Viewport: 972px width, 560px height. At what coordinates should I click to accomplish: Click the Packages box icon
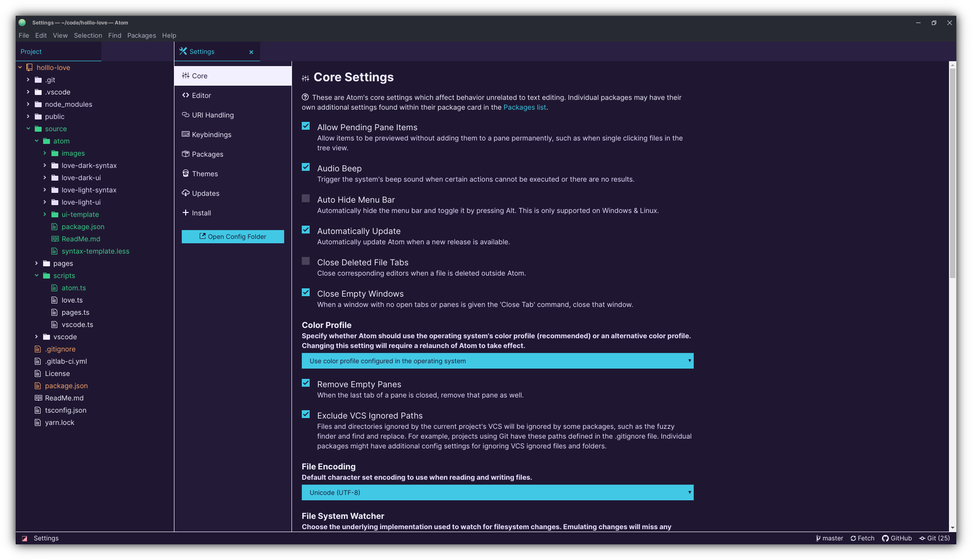pyautogui.click(x=186, y=154)
